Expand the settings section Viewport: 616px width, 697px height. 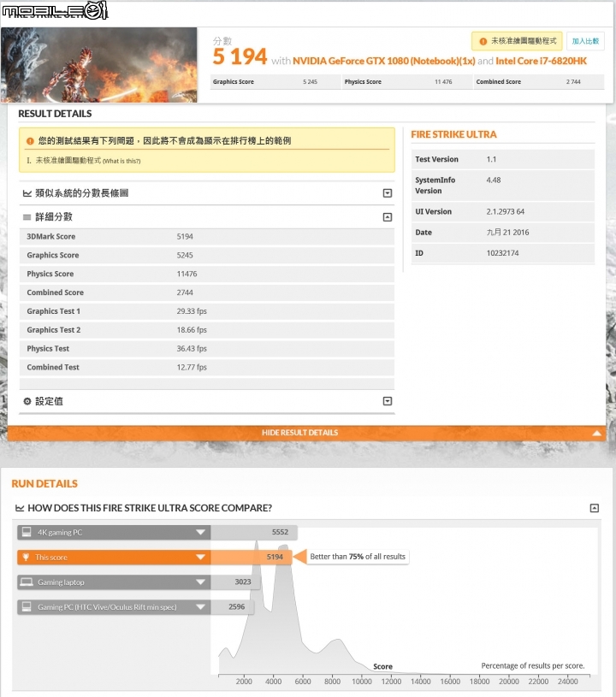[388, 401]
